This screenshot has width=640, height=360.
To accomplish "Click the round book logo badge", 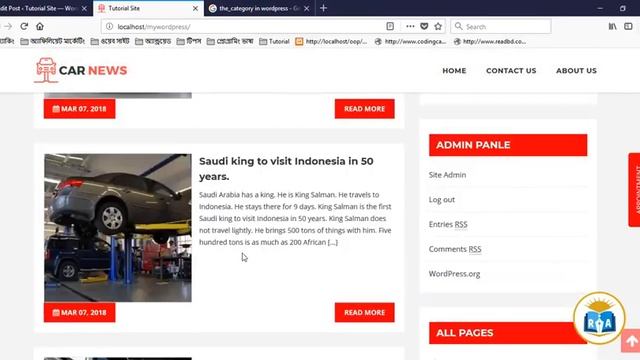I will click(599, 318).
